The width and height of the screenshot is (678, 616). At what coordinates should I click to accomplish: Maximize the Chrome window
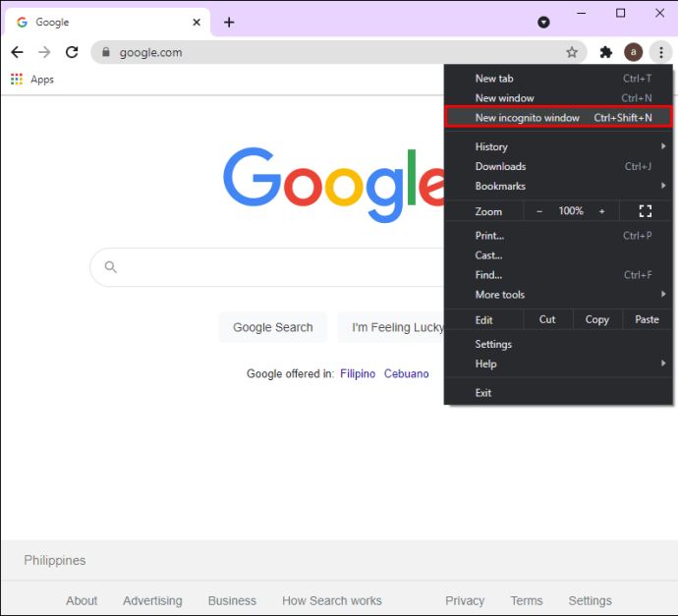620,13
